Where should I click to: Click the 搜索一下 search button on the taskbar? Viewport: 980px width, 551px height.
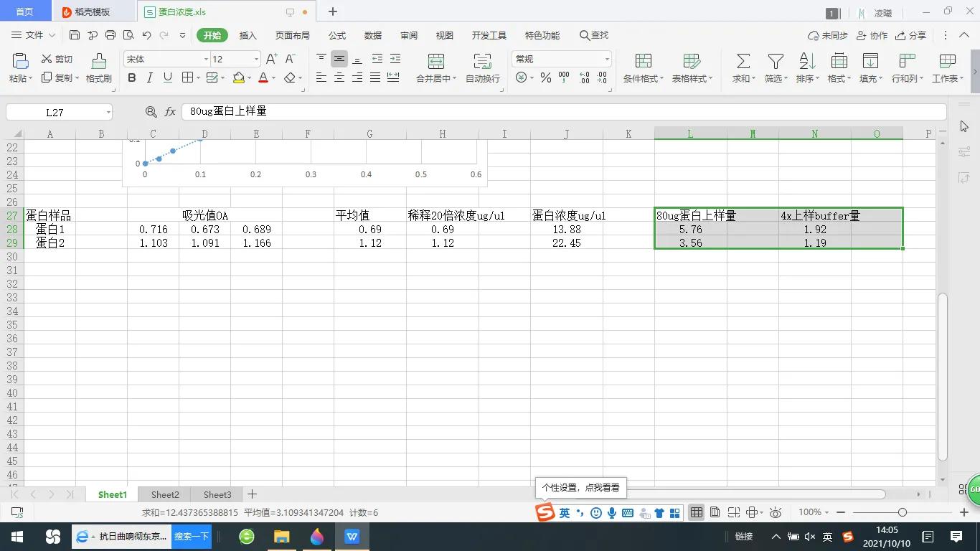coord(192,537)
